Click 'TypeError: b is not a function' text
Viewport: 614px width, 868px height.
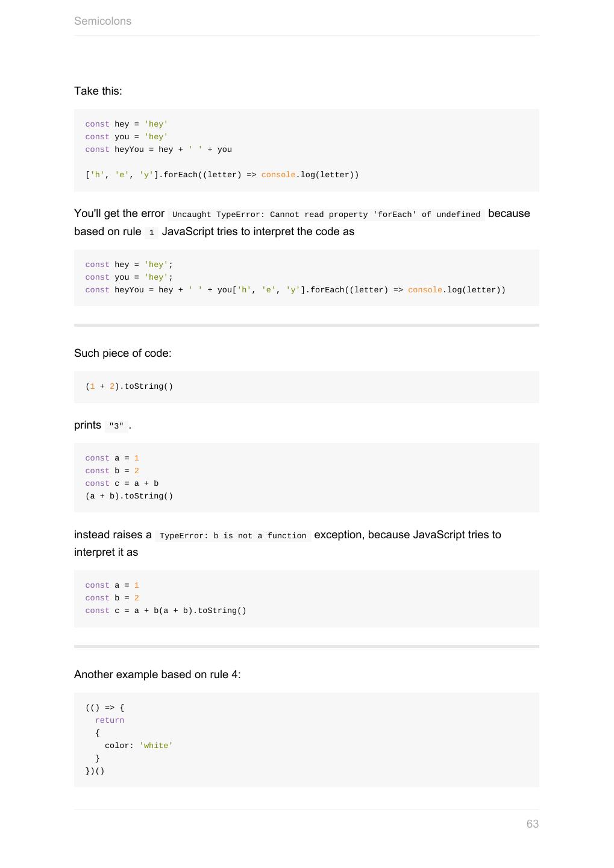[x=233, y=536]
